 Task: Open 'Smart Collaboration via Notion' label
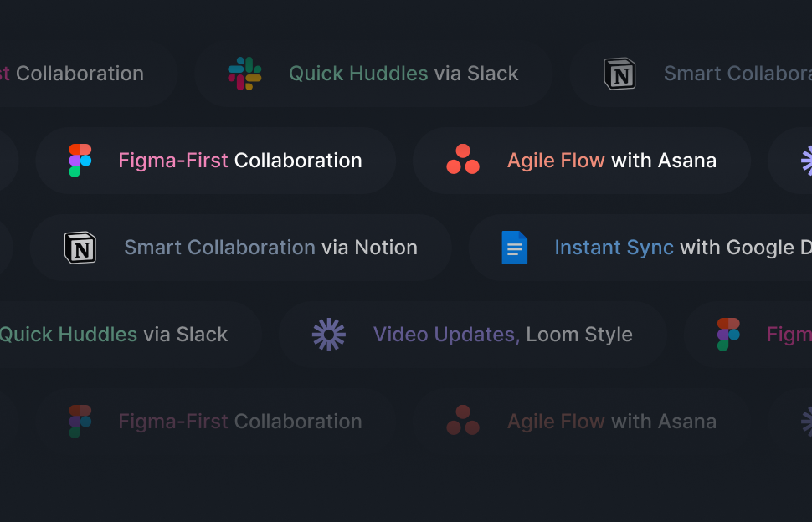click(270, 248)
